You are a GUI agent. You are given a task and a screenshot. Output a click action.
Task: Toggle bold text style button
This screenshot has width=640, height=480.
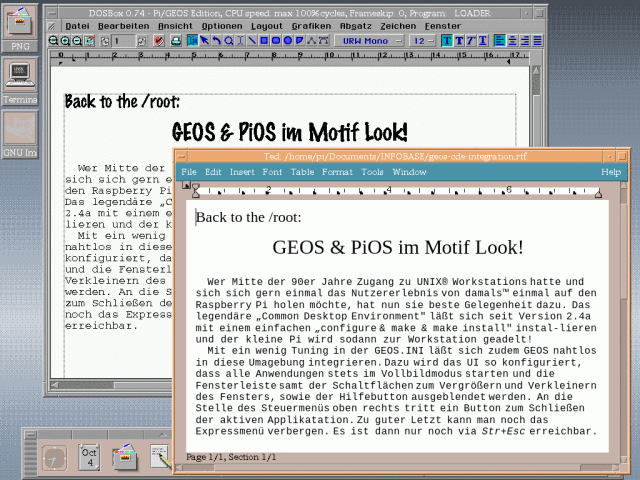pos(459,41)
